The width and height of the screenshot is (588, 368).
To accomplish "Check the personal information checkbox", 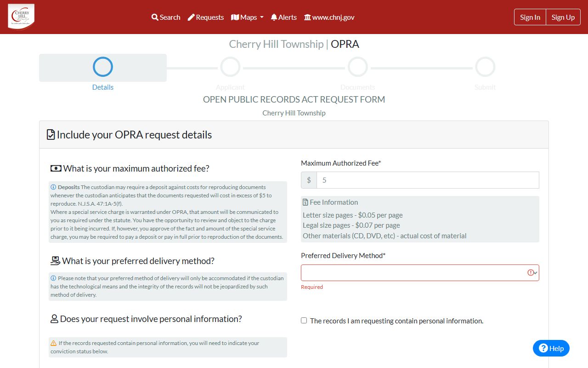I will [x=304, y=321].
